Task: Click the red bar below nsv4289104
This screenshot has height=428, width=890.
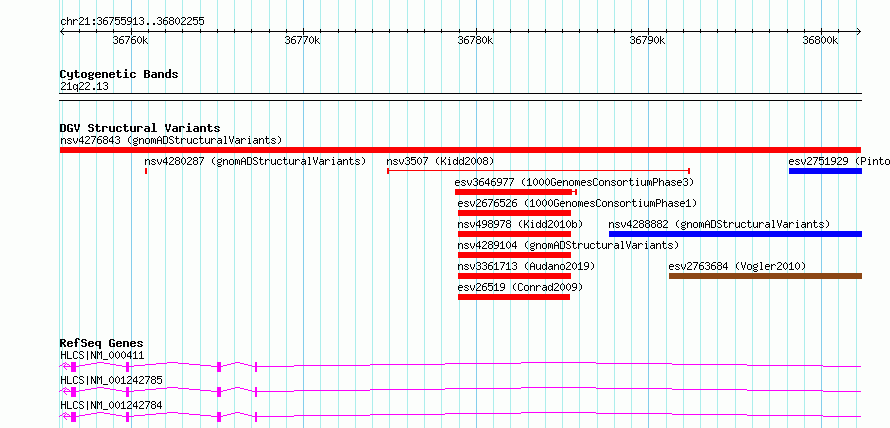Action: [514, 255]
